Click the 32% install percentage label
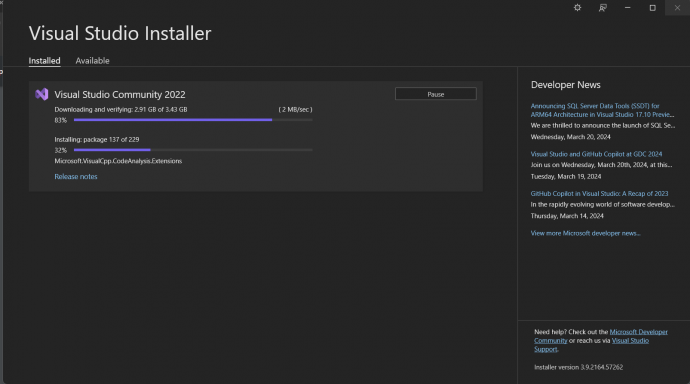The width and height of the screenshot is (690, 384). [61, 150]
